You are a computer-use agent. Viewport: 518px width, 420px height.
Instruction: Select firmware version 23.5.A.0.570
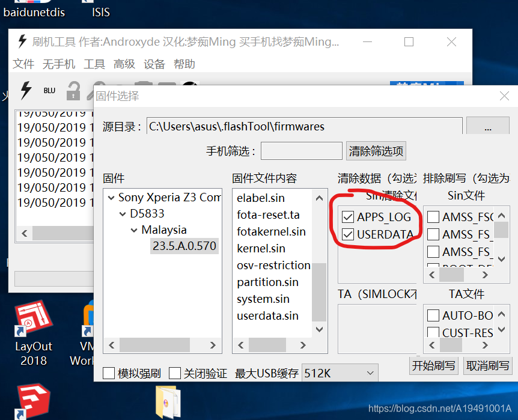pos(184,246)
